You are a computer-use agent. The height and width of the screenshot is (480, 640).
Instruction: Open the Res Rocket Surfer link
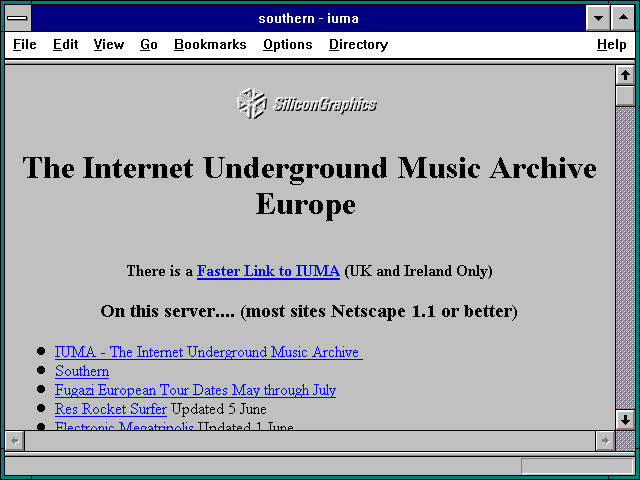point(111,409)
